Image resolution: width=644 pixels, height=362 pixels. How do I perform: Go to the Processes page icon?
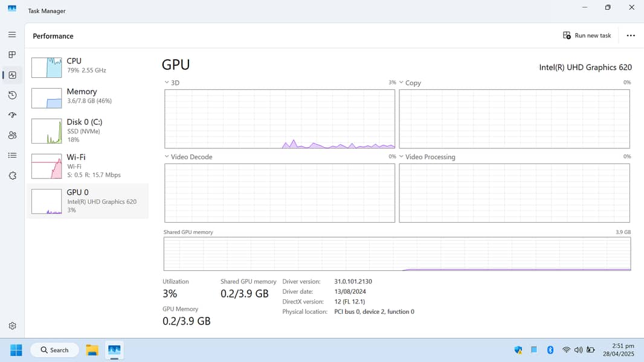tap(12, 54)
